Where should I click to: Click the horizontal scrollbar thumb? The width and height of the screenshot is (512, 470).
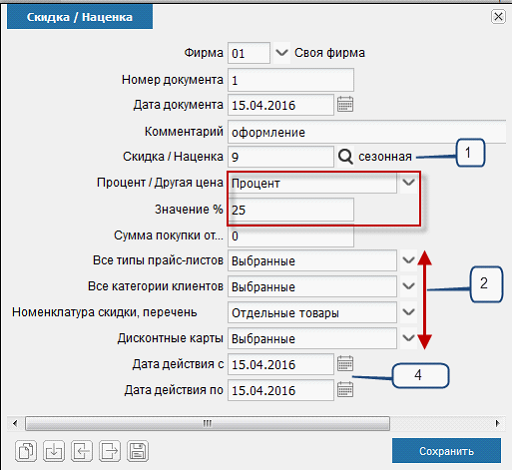point(207,423)
